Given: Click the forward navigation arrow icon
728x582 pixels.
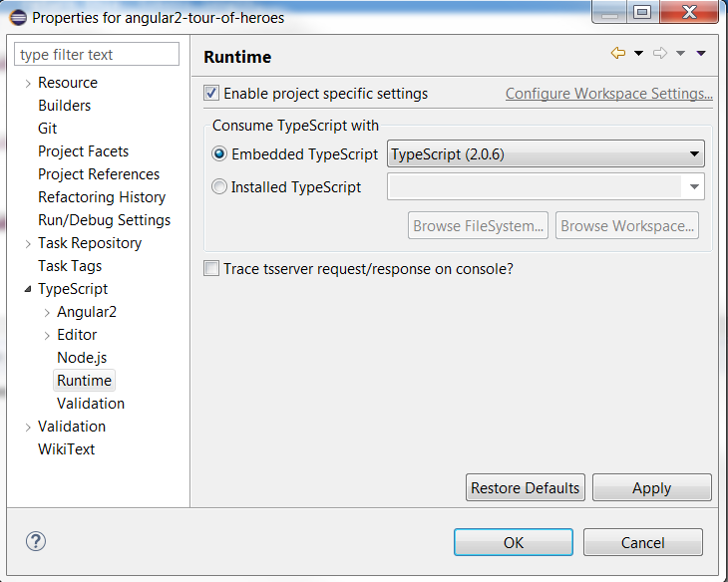Looking at the screenshot, I should click(660, 54).
